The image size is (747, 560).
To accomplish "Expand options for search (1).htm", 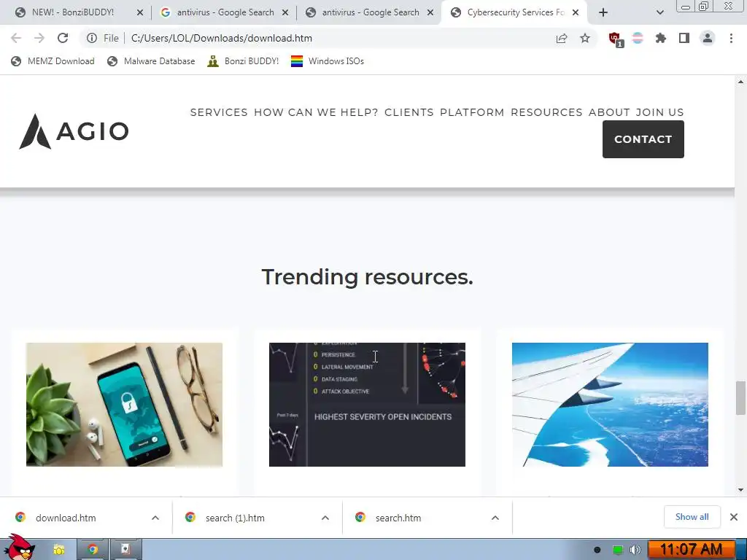I will point(325,518).
